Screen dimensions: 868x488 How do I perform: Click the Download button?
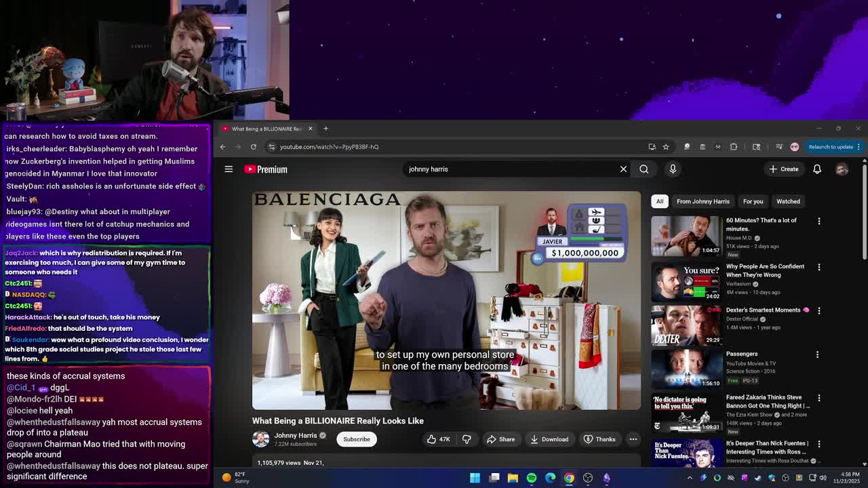[549, 439]
